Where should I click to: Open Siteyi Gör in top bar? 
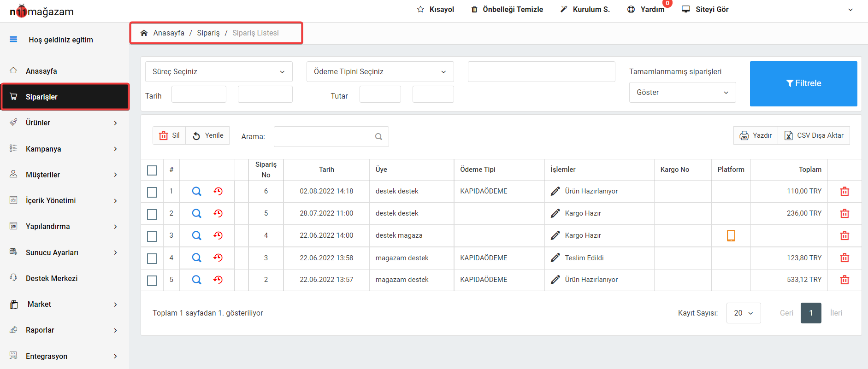(x=705, y=9)
